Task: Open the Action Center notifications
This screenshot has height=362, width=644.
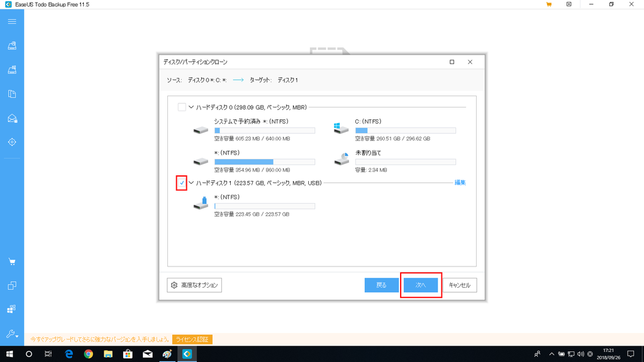Action: [x=631, y=354]
